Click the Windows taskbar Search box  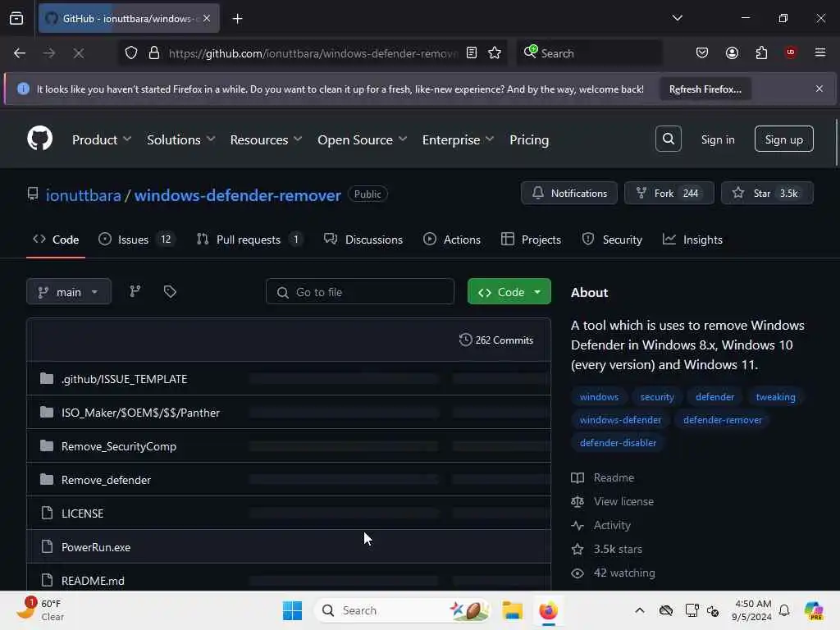click(404, 610)
